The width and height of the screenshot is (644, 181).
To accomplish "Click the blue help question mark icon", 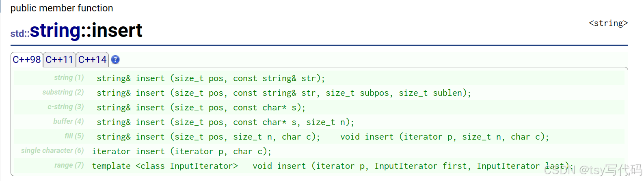I will (x=115, y=60).
